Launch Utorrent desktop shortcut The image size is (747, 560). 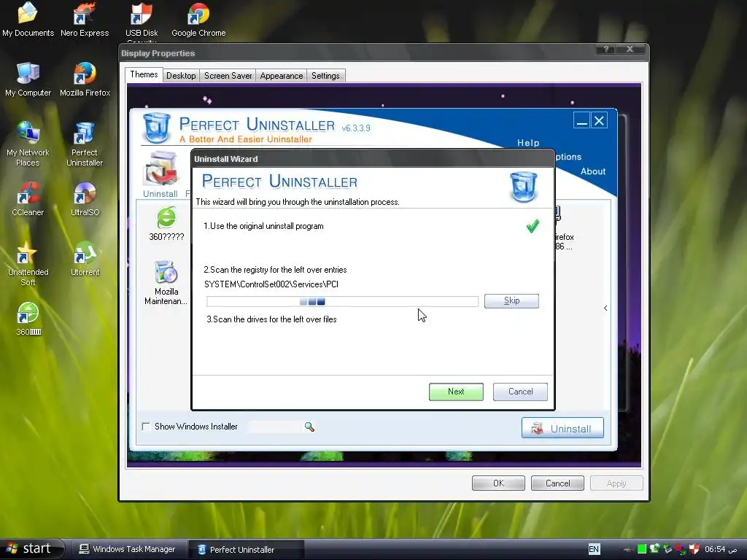(x=85, y=259)
